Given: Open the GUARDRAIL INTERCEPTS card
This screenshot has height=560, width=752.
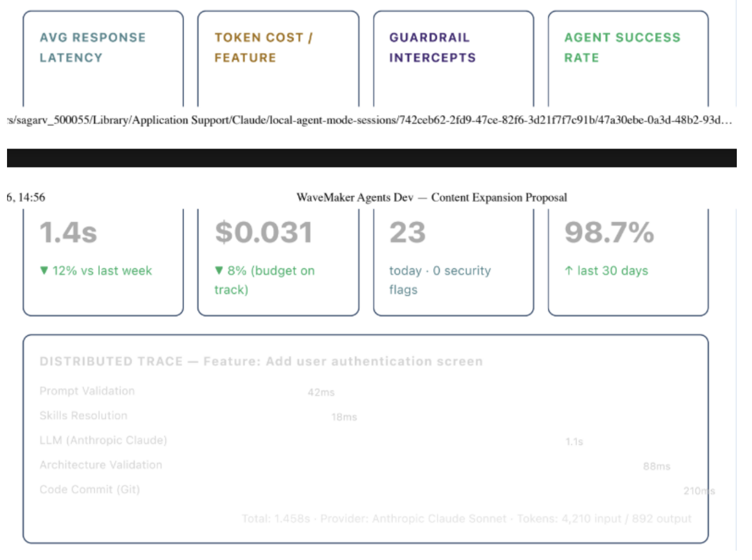Looking at the screenshot, I should click(432, 47).
